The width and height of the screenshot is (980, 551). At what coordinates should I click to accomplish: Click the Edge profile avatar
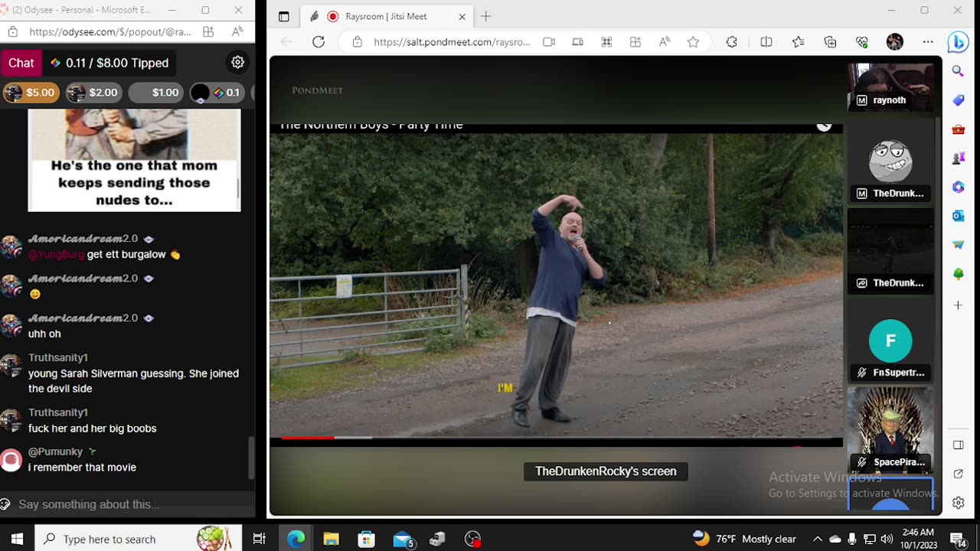tap(894, 42)
